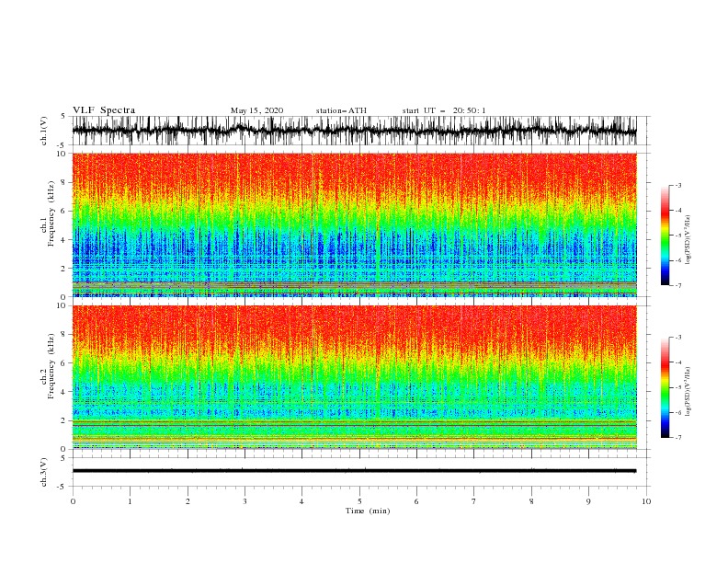Click the "1" tick on the time axis
Viewport: 728px width, 563px height.
pos(130,501)
